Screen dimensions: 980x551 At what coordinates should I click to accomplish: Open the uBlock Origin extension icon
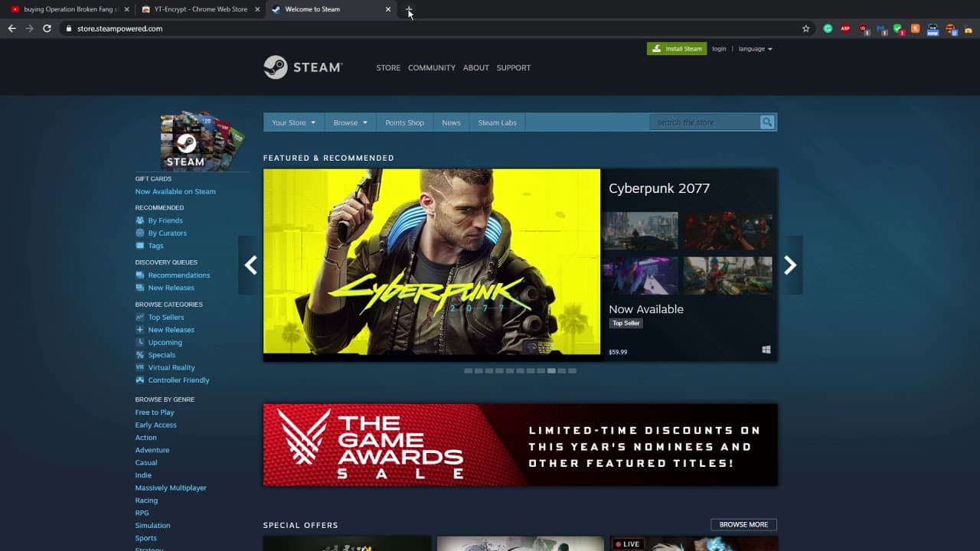[864, 29]
